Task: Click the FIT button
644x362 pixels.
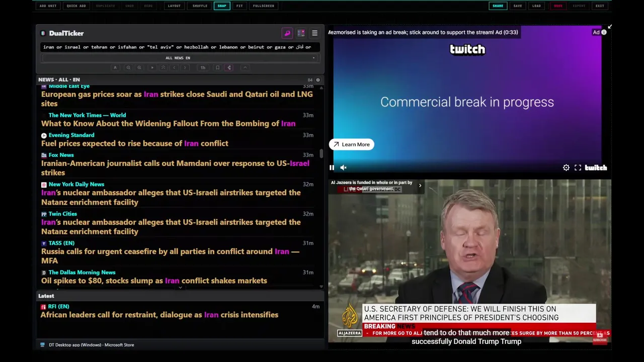Action: [x=239, y=6]
